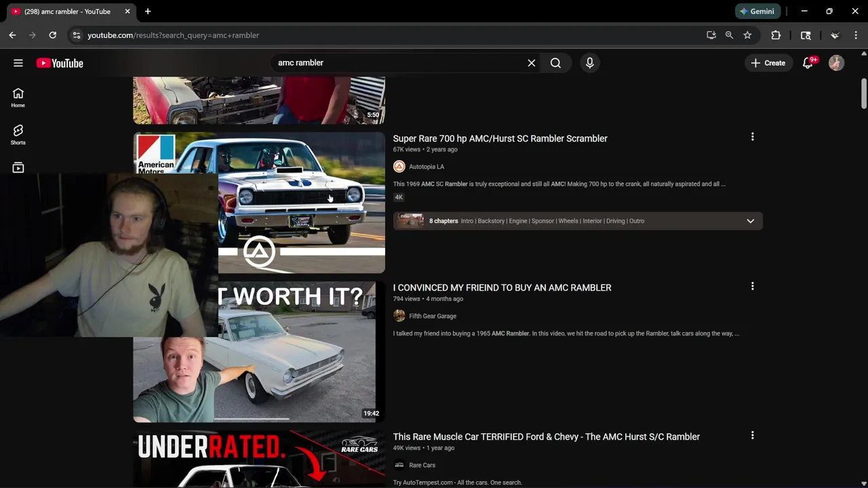The width and height of the screenshot is (868, 488).
Task: Click the '8 chapters' label
Action: [443, 221]
